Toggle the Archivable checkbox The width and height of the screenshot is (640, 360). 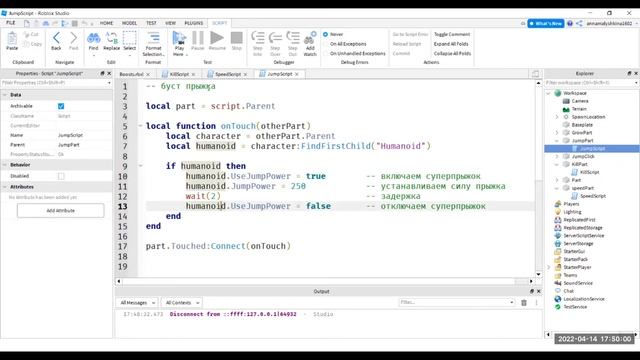pyautogui.click(x=61, y=106)
